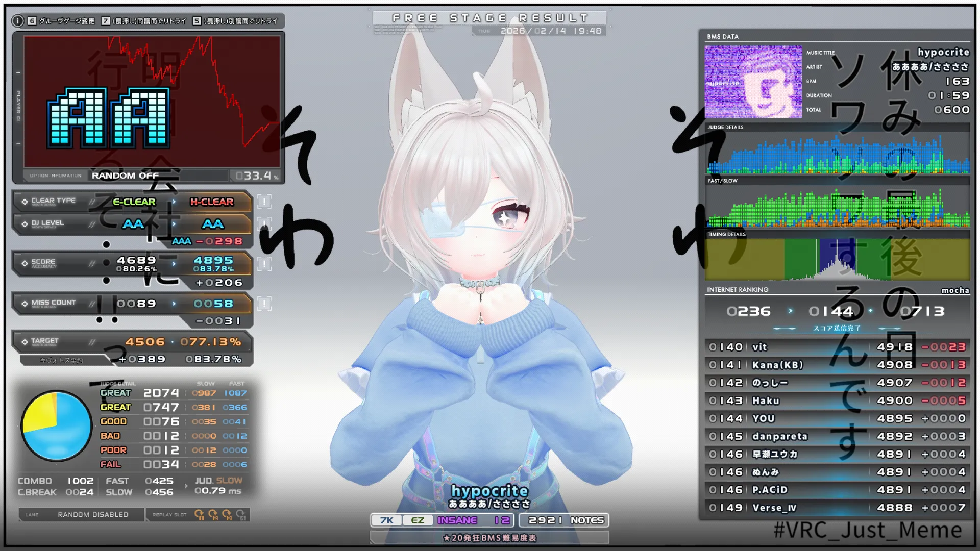Viewport: 980px width, 551px height.
Task: Select the greyed replay slot 4 icon
Action: point(241,515)
